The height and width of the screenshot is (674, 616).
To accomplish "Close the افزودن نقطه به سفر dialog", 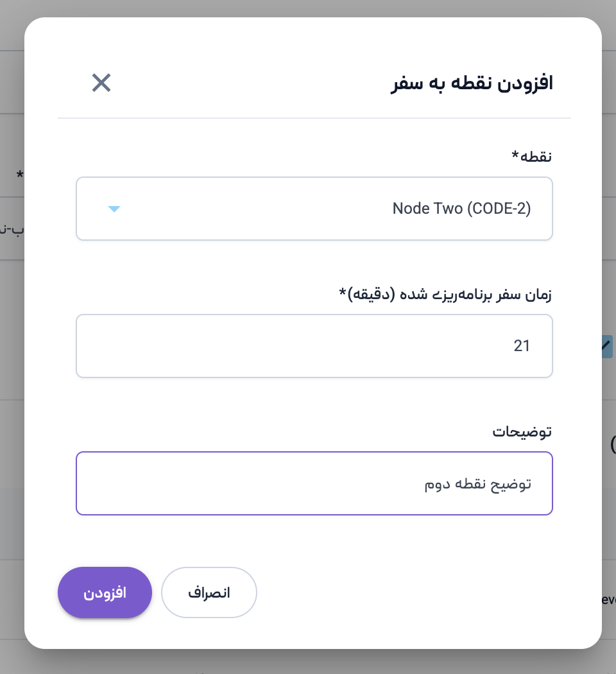I will [x=101, y=83].
